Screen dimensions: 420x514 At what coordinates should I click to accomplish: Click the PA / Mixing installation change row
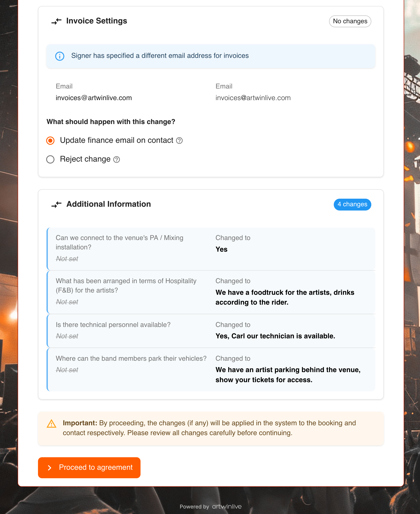click(211, 249)
